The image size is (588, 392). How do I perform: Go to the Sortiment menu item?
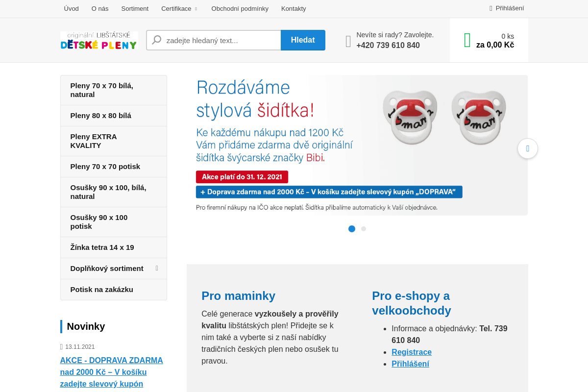point(135,9)
